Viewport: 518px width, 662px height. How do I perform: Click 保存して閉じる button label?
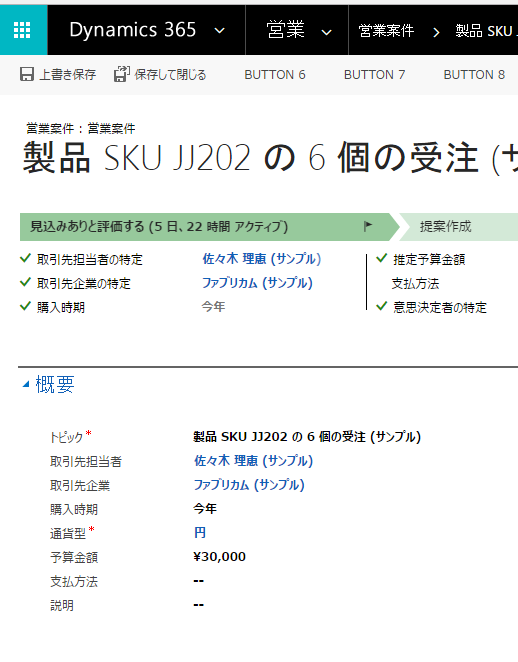[x=170, y=75]
